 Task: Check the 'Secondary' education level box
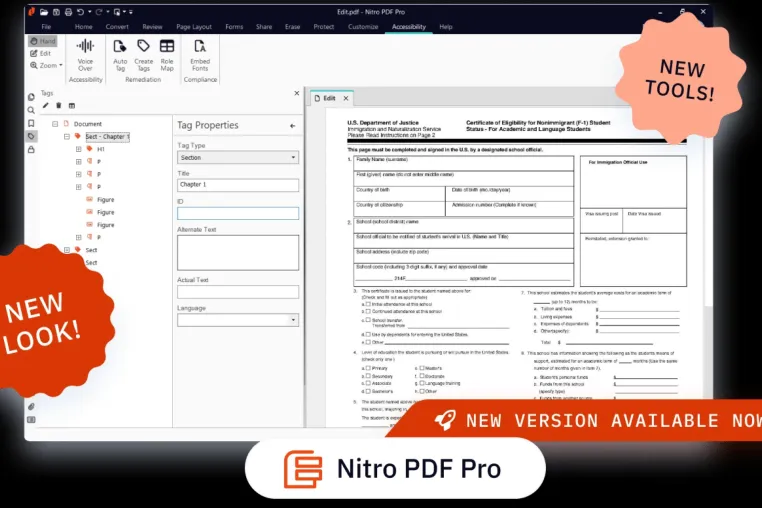[x=368, y=376]
